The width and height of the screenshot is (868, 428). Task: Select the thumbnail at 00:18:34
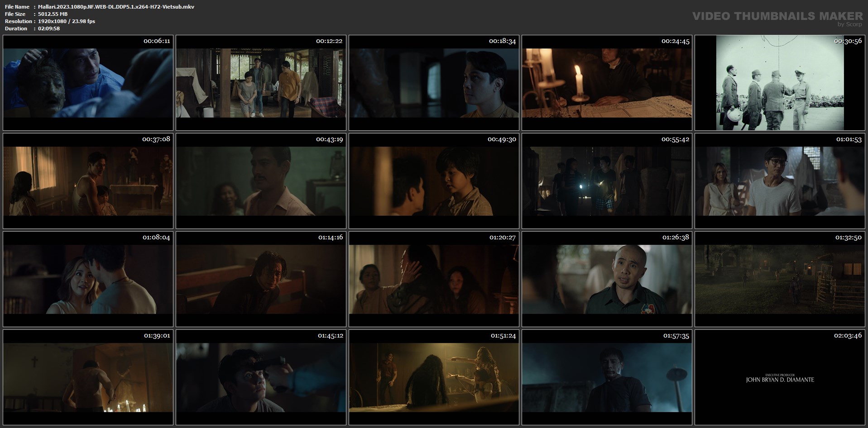pos(434,83)
